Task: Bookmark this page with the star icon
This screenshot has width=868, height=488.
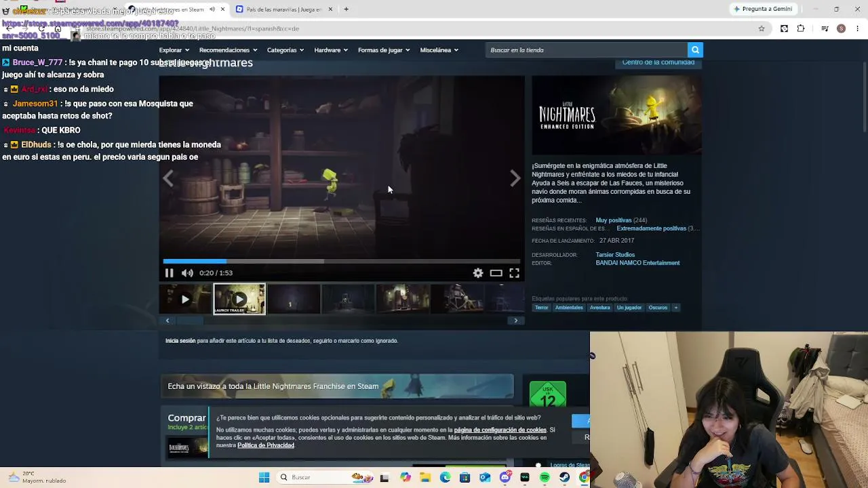Action: click(762, 28)
